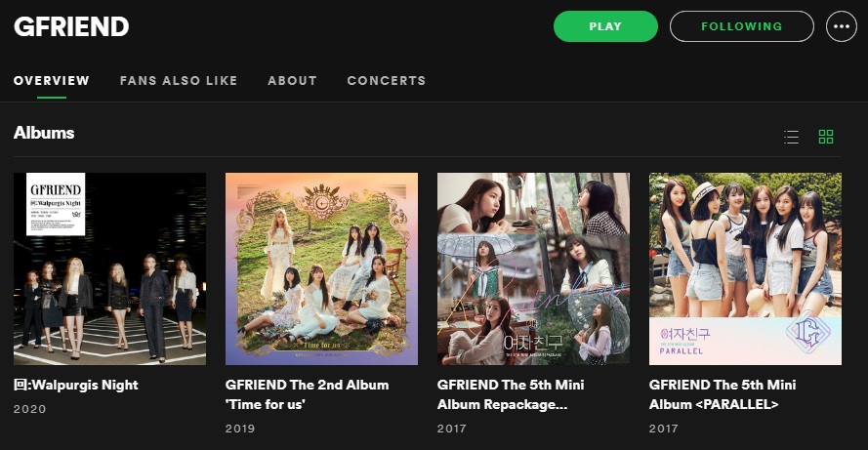
Task: Open the Walpurgis Night album cover
Action: tap(109, 269)
